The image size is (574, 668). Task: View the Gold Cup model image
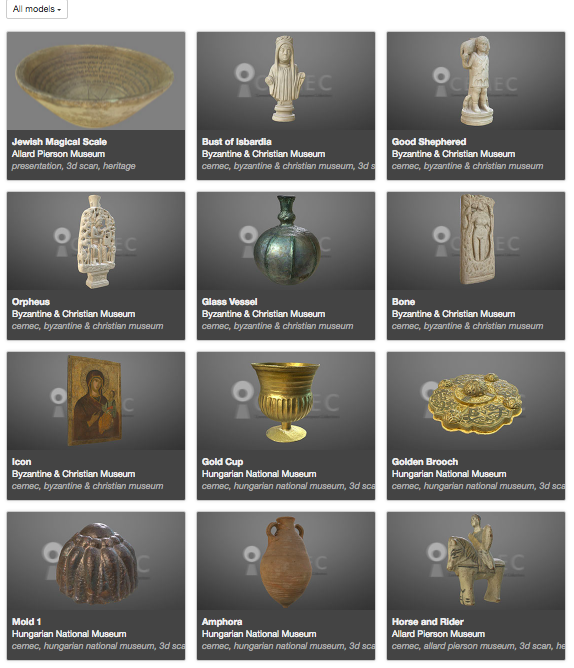click(286, 401)
